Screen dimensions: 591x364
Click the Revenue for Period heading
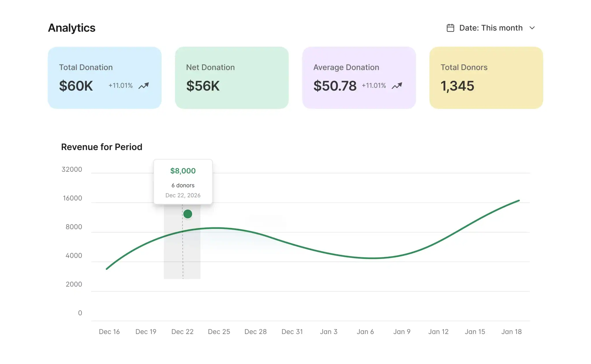[102, 147]
